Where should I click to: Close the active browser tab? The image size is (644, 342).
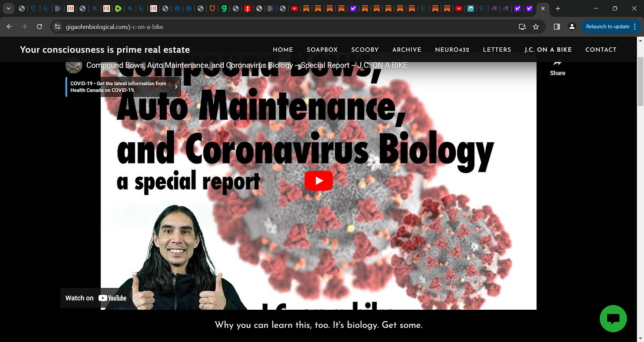543,8
